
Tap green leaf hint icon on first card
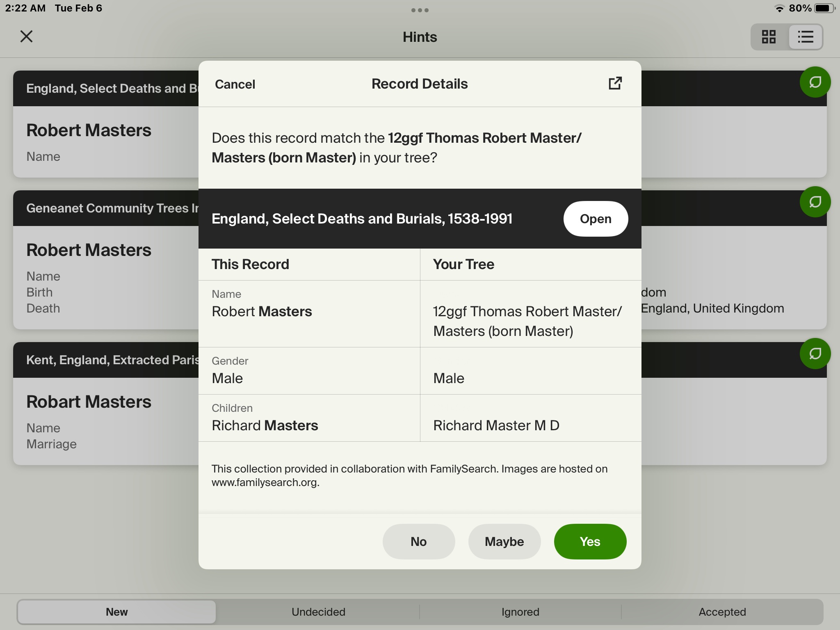pos(815,82)
